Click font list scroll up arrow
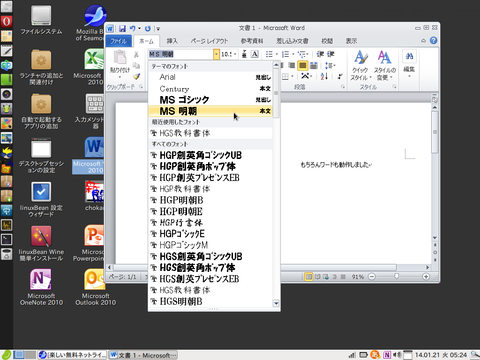 click(276, 65)
